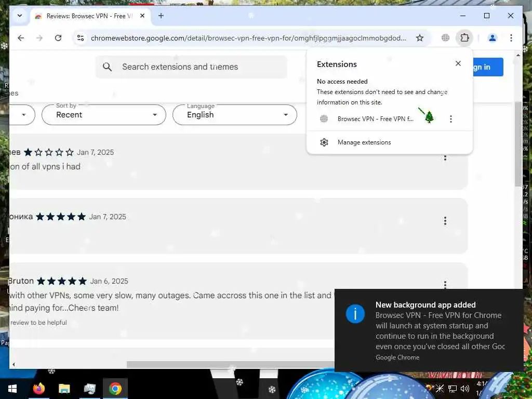
Task: Click the snowflake tray icon
Action: (x=440, y=389)
